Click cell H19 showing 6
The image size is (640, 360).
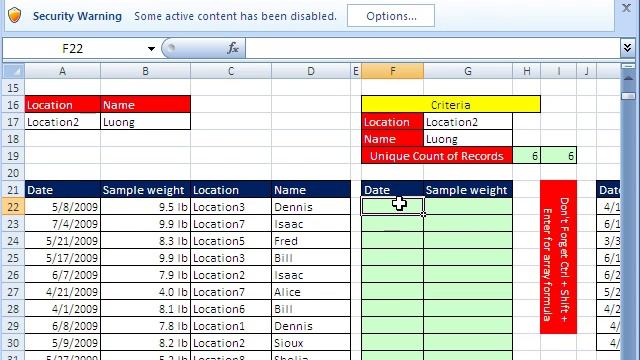point(527,156)
